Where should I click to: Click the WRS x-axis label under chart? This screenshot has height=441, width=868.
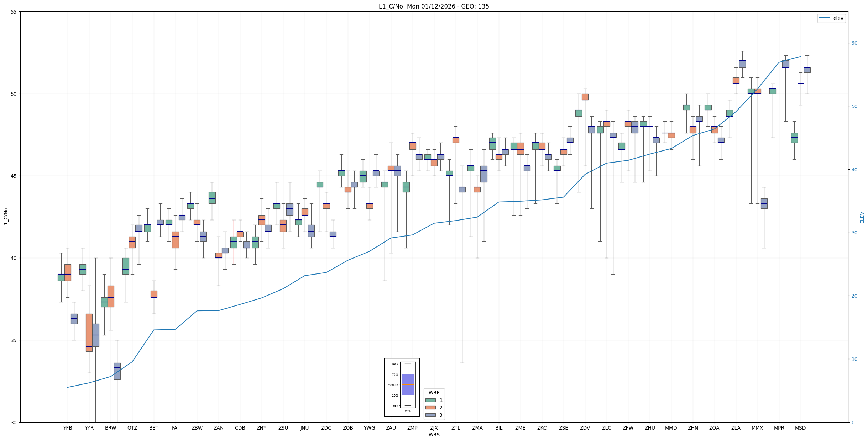[434, 435]
